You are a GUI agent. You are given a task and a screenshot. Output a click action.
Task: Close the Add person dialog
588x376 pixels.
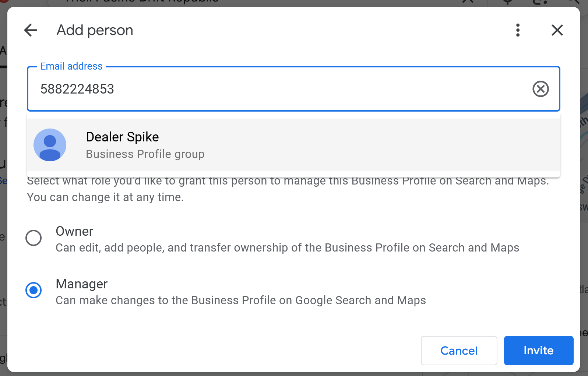click(x=557, y=30)
